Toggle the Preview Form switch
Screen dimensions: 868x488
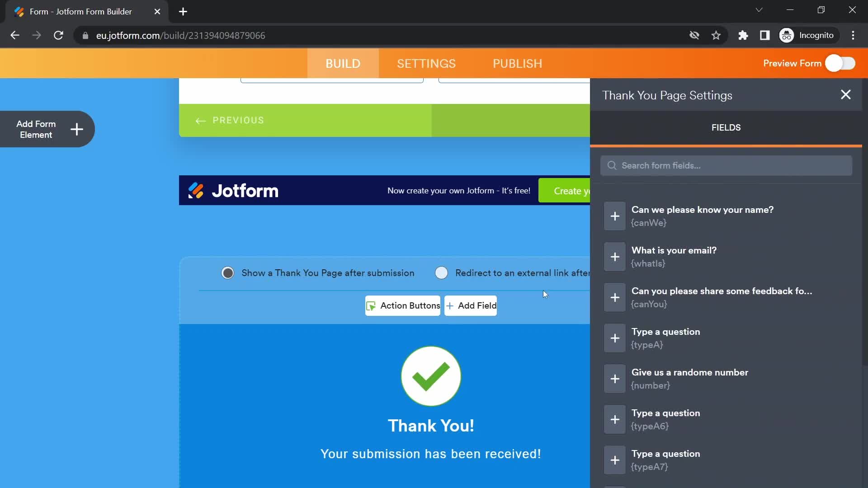coord(840,63)
